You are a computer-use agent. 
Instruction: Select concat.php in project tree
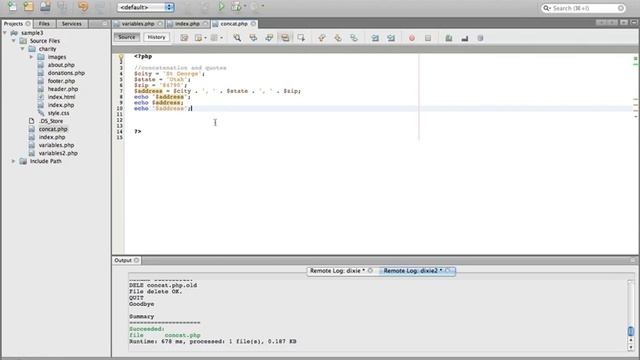[53, 129]
